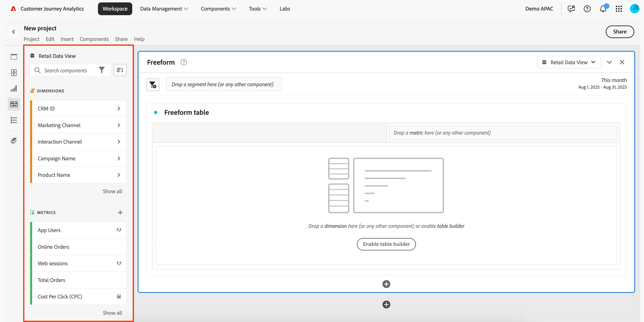
Task: Open the Edit menu
Action: [x=50, y=39]
